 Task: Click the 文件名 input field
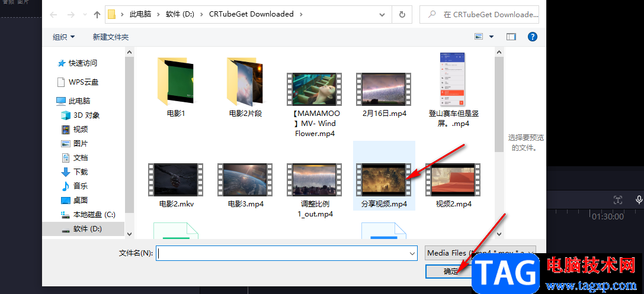[287, 253]
